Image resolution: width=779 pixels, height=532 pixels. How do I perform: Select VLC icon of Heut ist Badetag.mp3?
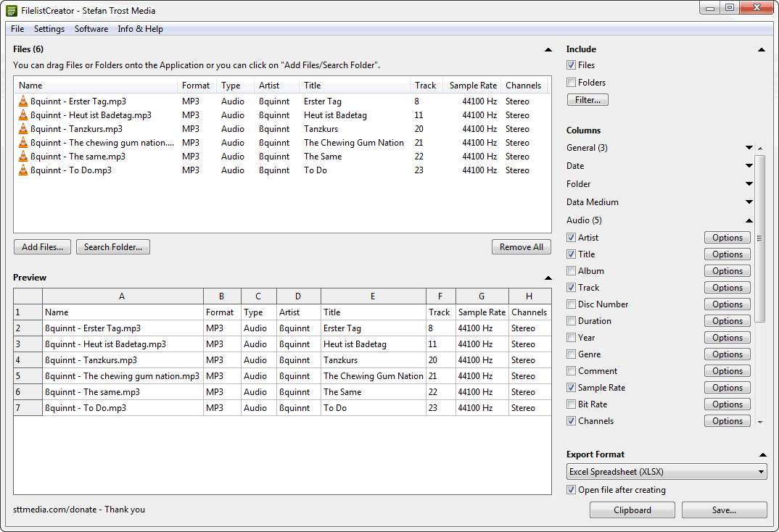(23, 115)
